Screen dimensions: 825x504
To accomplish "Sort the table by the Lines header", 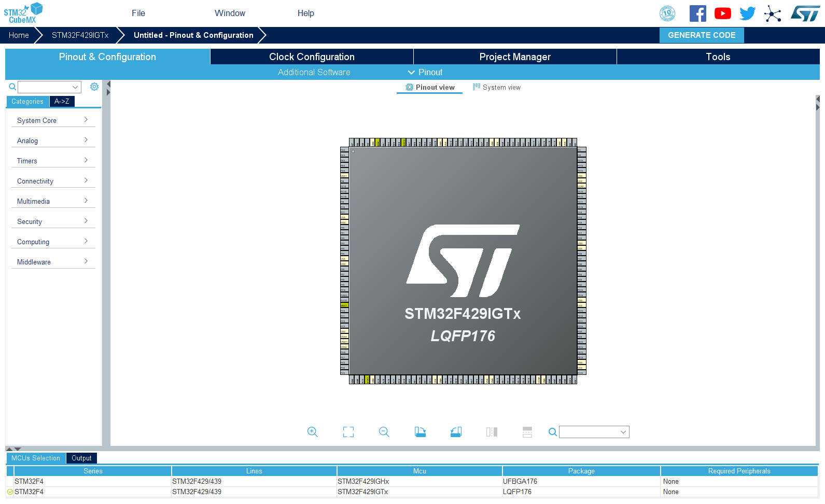I will (254, 471).
